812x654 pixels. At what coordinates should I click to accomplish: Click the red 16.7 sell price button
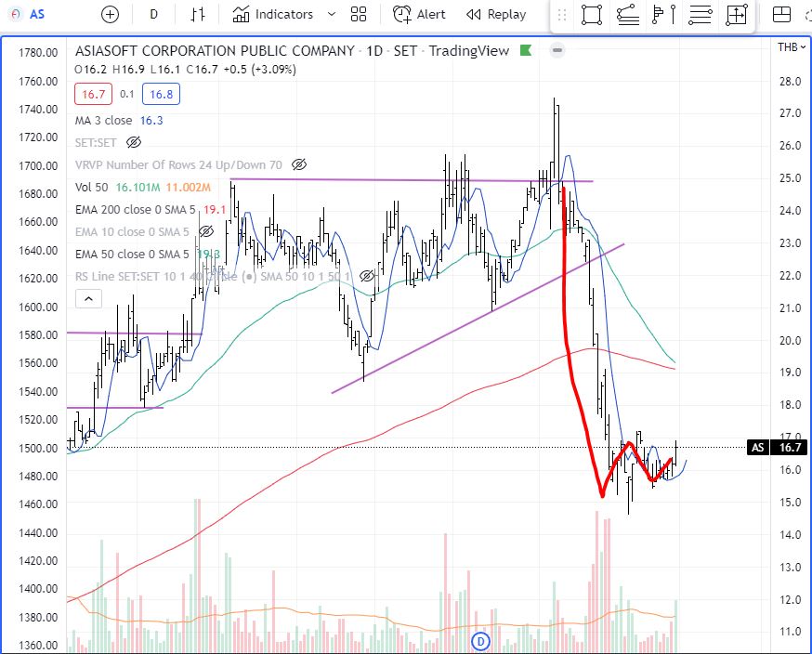[93, 94]
